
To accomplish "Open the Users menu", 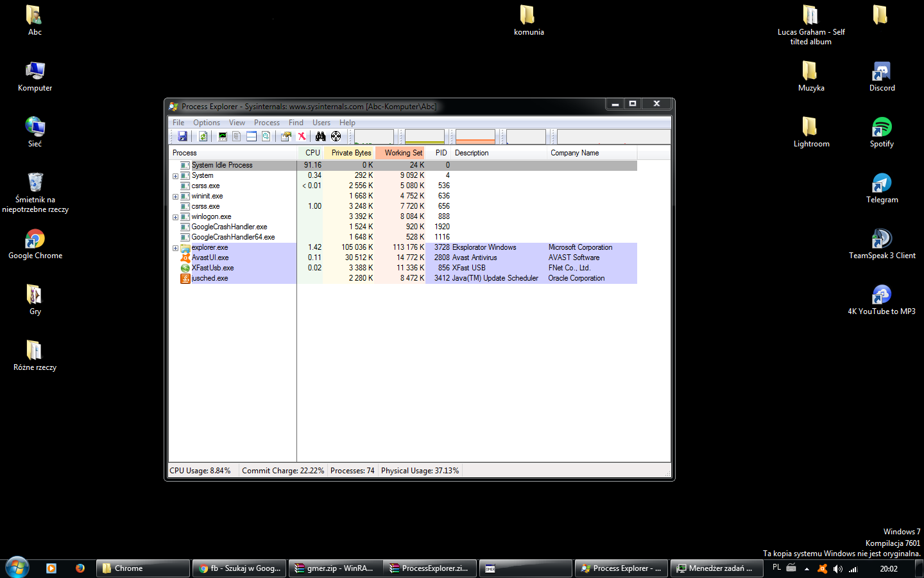I will coord(321,123).
